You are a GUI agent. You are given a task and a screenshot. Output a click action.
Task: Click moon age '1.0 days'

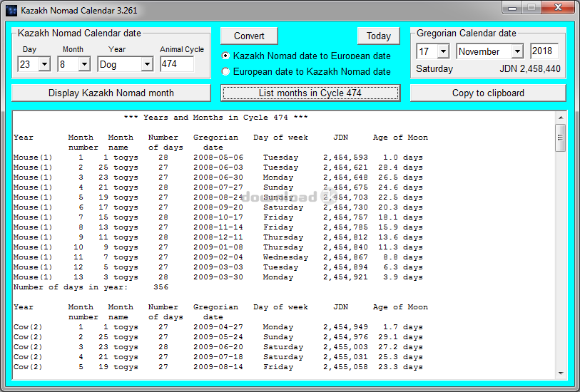(x=403, y=158)
